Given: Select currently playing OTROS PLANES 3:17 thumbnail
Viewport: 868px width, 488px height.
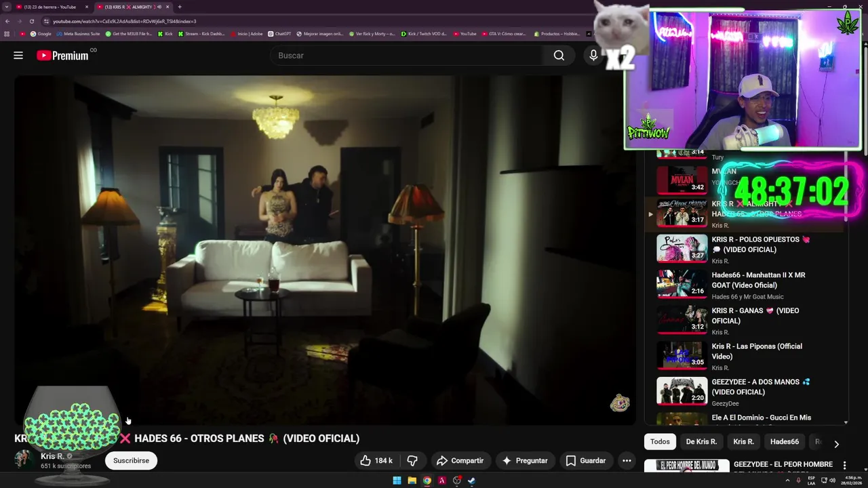Looking at the screenshot, I should 682,213.
